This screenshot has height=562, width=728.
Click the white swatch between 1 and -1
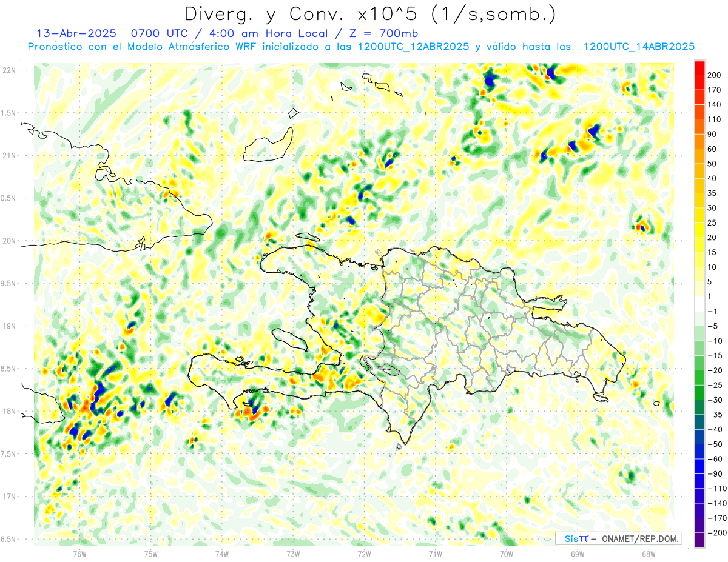pos(699,304)
